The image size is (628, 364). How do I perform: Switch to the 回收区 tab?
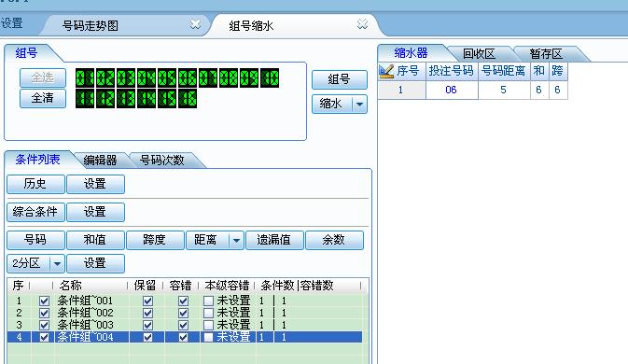(x=479, y=53)
